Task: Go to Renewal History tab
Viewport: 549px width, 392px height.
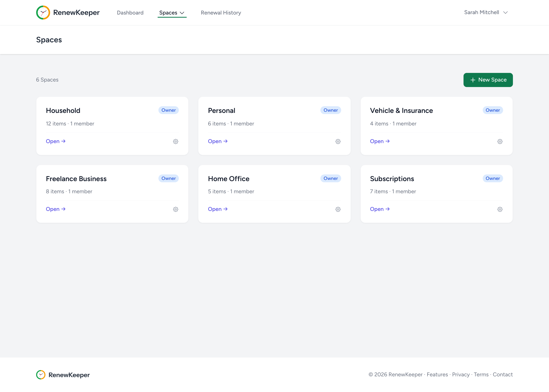Action: [221, 13]
